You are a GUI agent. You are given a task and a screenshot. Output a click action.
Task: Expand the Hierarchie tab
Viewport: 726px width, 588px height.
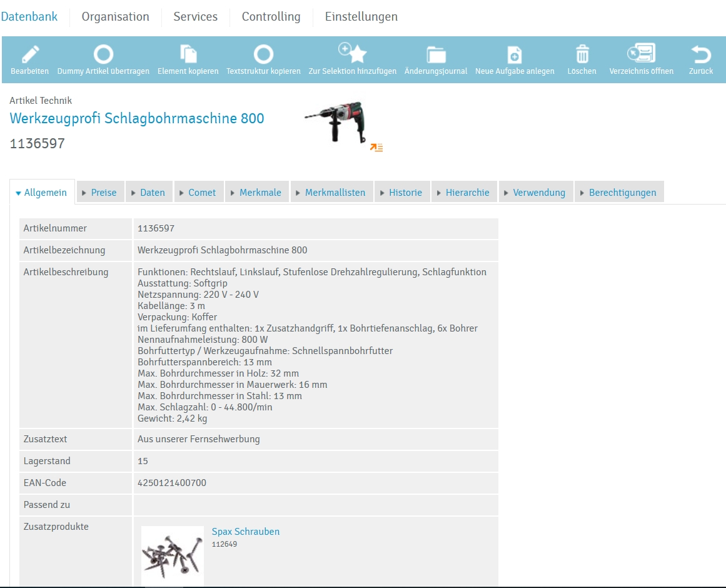point(465,193)
